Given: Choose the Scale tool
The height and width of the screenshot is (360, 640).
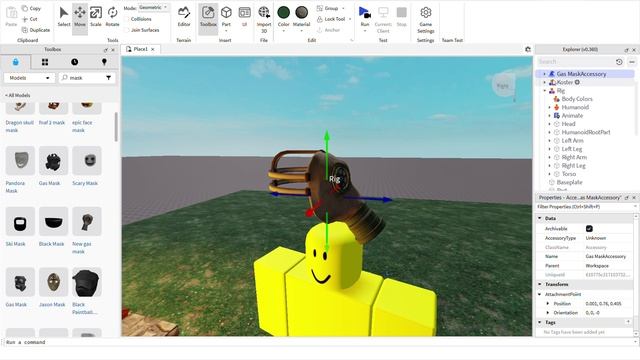Looking at the screenshot, I should coord(96,18).
